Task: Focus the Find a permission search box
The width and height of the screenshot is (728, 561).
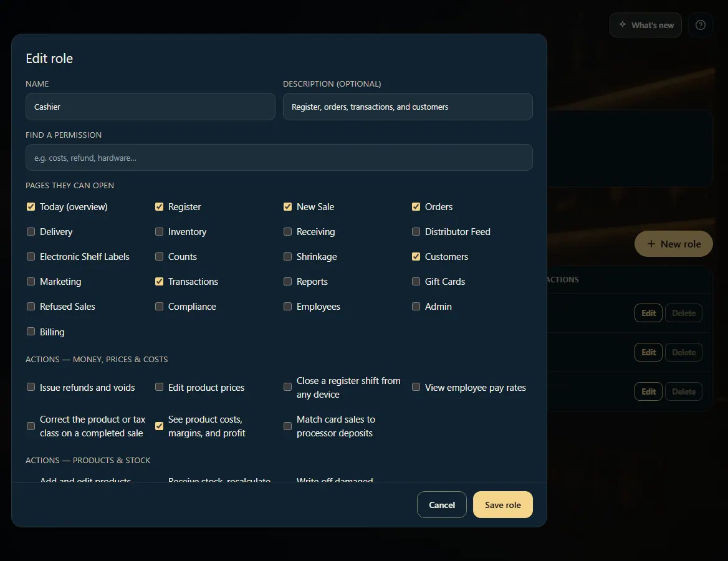Action: point(279,158)
